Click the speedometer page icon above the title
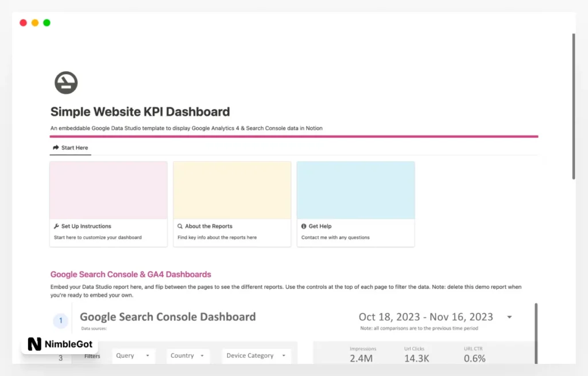The image size is (588, 376). coord(65,83)
